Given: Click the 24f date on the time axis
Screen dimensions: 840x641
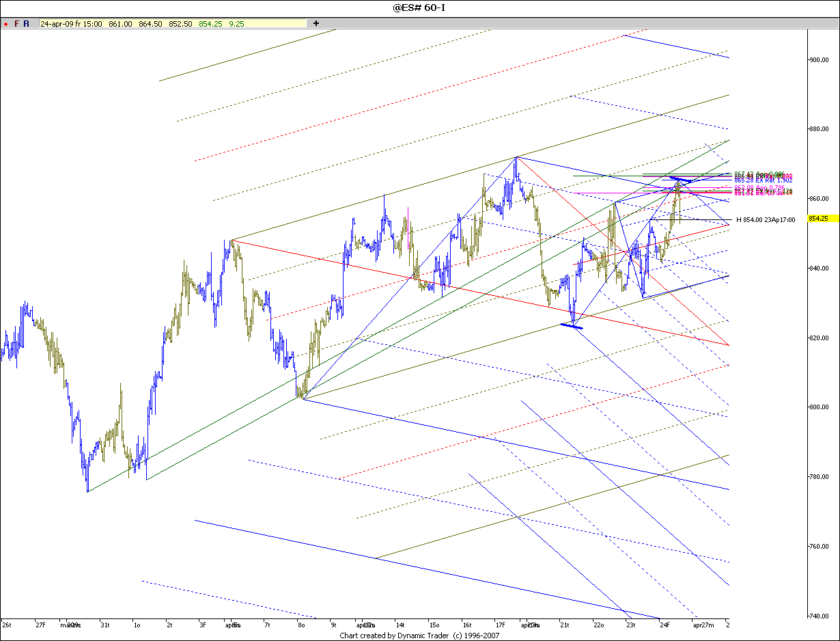Looking at the screenshot, I should [x=664, y=625].
